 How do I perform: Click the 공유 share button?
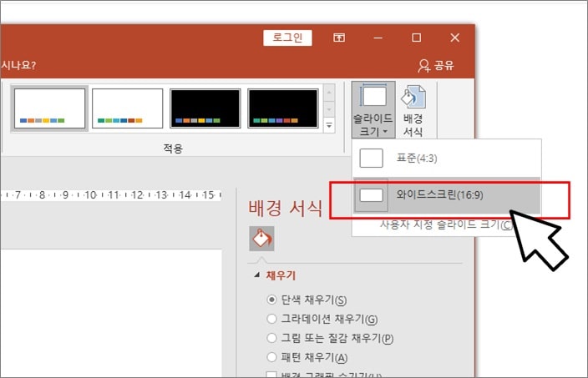tap(436, 65)
